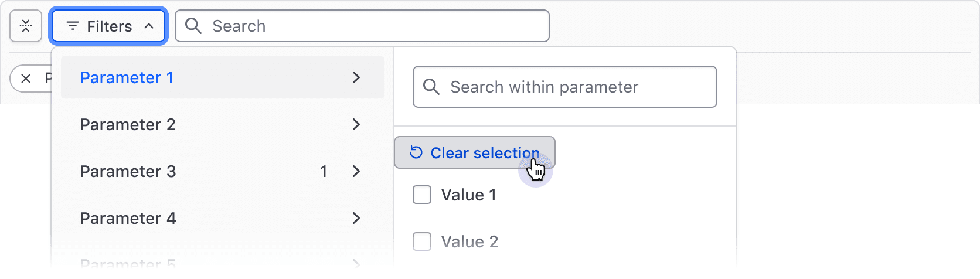Screen dimensions: 980x279
Task: Check the Value 2 checkbox
Action: pyautogui.click(x=422, y=241)
